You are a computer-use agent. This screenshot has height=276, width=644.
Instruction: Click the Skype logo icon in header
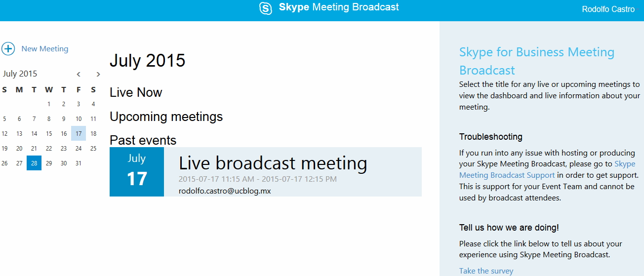[266, 8]
